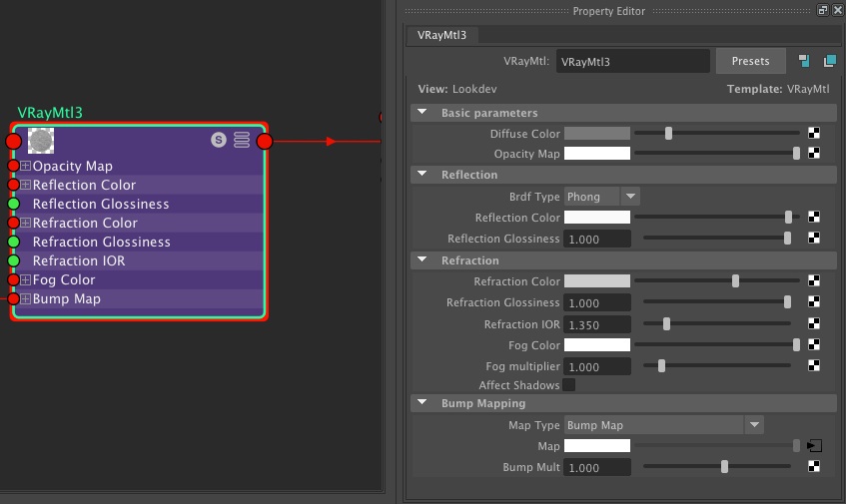Click the Reflection Glossiness value field

(x=597, y=239)
